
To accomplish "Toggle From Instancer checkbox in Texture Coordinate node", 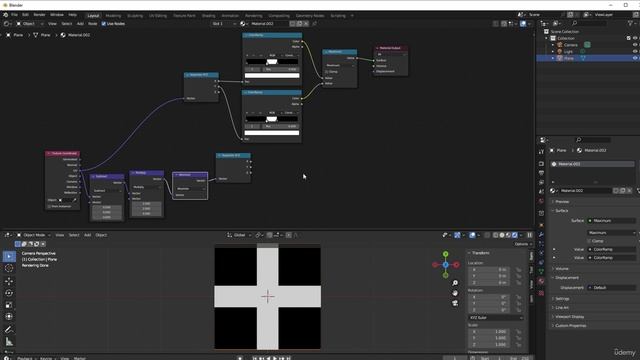I will pyautogui.click(x=49, y=207).
